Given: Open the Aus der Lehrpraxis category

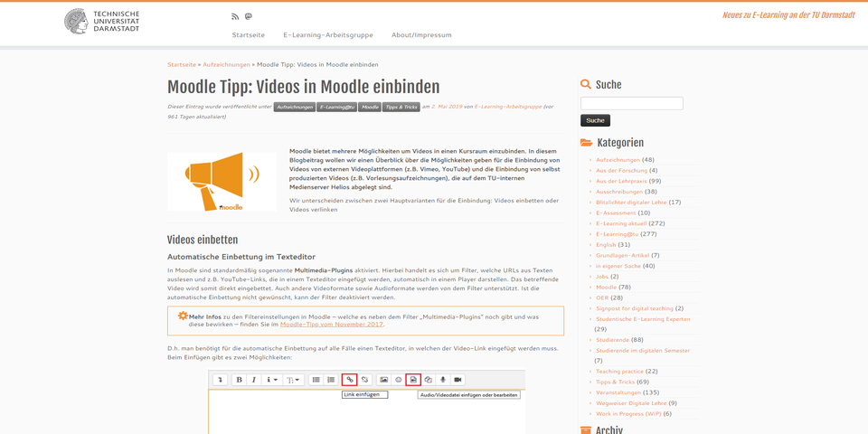Looking at the screenshot, I should [622, 181].
